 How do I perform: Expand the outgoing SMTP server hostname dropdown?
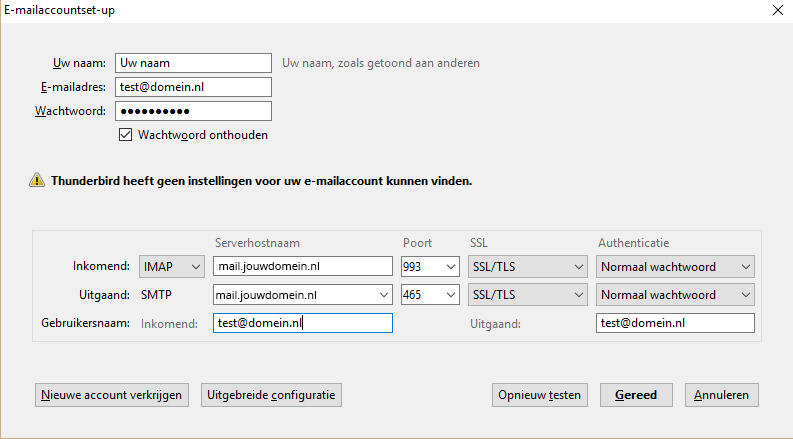click(383, 295)
